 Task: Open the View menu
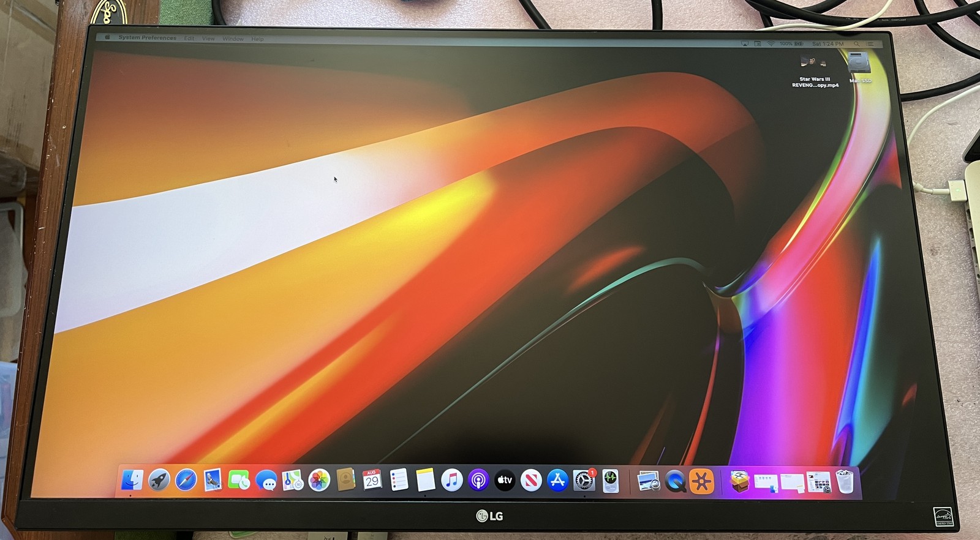pos(208,39)
